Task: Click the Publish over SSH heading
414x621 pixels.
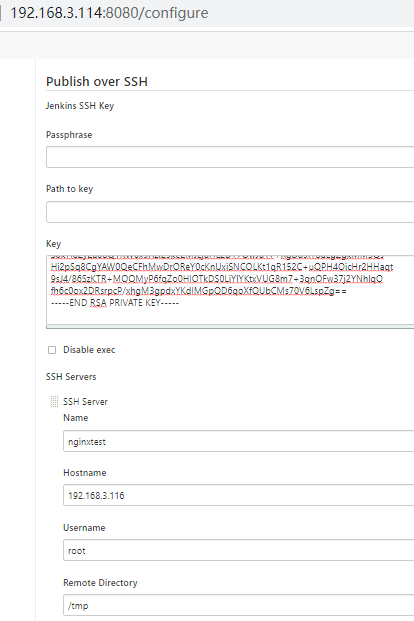Action: point(97,82)
